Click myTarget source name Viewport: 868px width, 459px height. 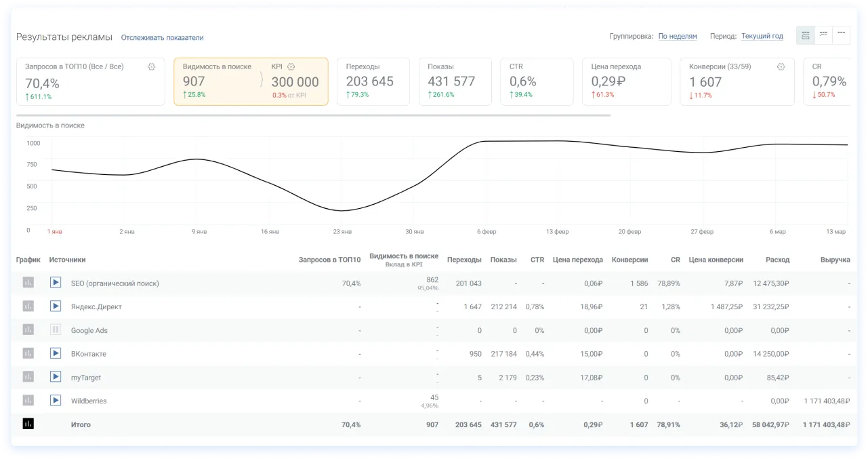point(86,378)
